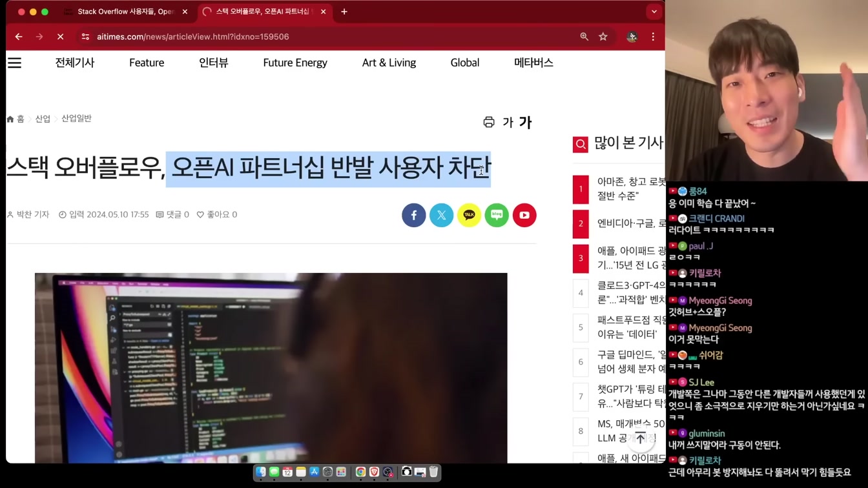Open popular article 2 about 엔비디아·구글
Screen dimensions: 868x488
pyautogui.click(x=631, y=223)
